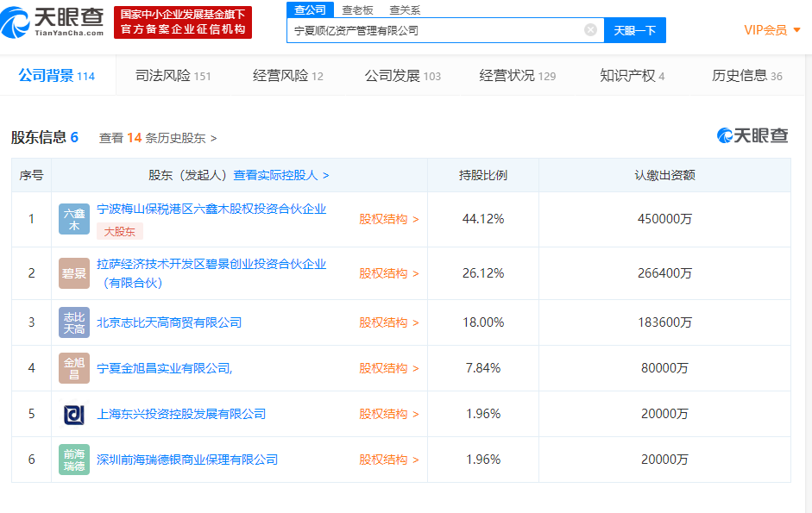812x513 pixels.
Task: Open the 碧景 shareholder avatar icon
Action: pyautogui.click(x=74, y=273)
